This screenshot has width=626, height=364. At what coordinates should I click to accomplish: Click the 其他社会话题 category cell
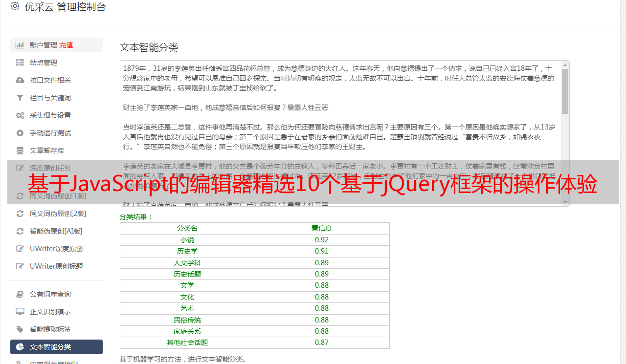[187, 343]
